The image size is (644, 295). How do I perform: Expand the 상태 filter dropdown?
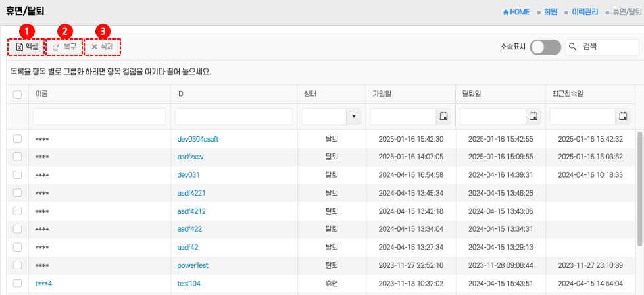pyautogui.click(x=355, y=117)
